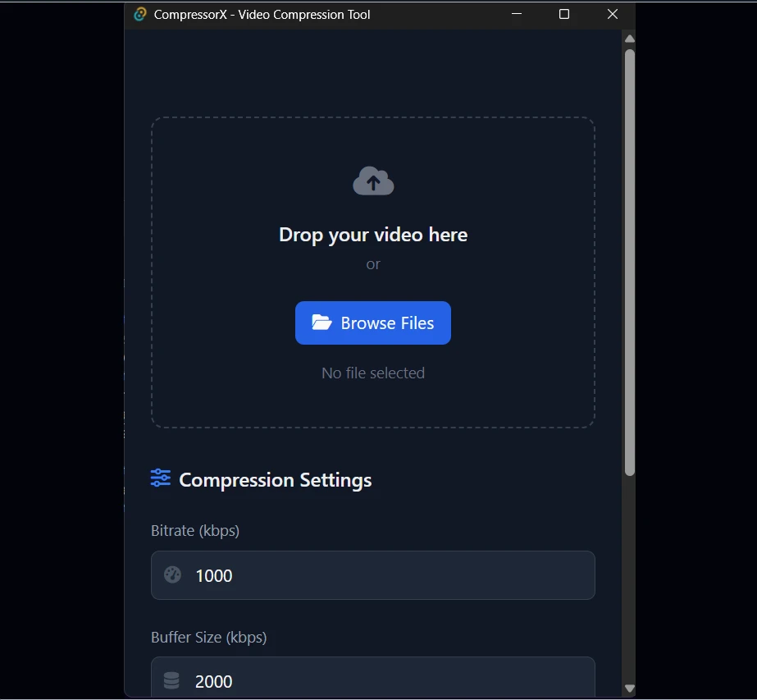757x700 pixels.
Task: Minimize the CompressorX window
Action: (516, 14)
